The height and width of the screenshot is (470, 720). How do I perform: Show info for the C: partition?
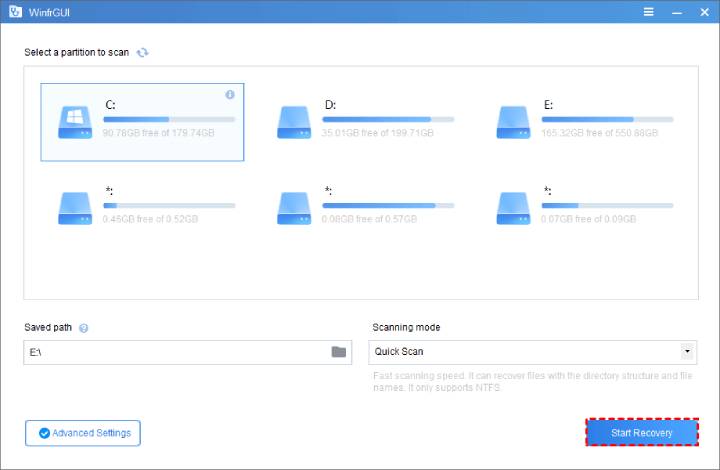230,95
